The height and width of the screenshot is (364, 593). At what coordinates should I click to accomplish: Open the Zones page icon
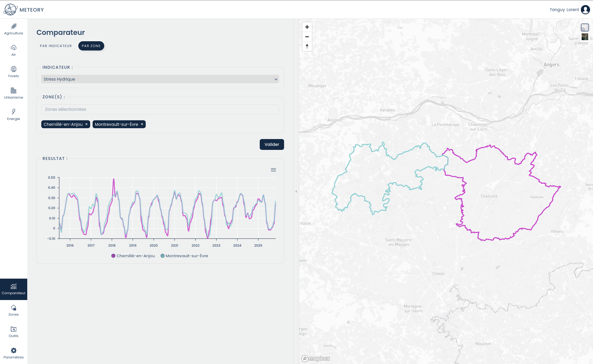tap(13, 308)
